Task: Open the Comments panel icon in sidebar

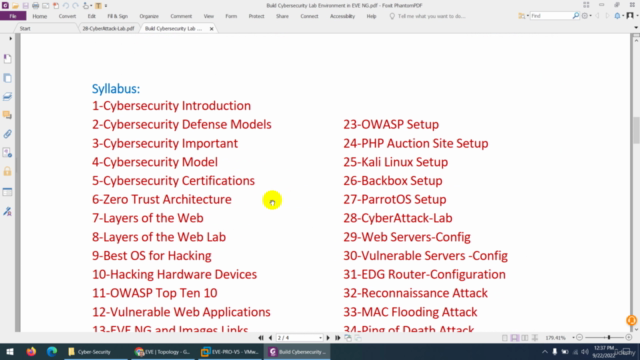Action: pos(7,116)
